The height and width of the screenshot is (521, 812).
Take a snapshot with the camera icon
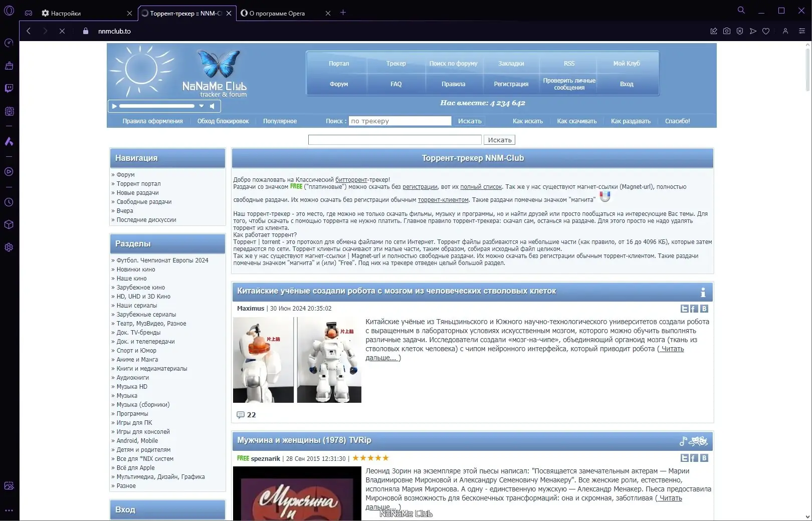coord(727,31)
